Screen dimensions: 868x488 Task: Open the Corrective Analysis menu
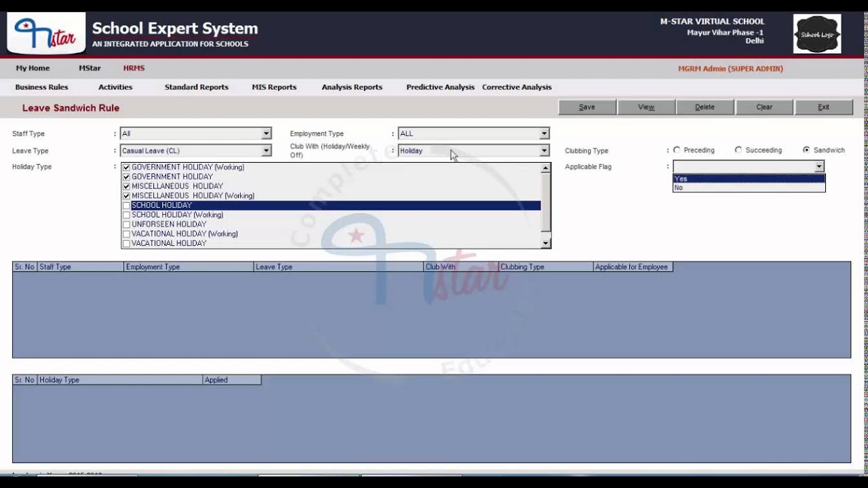tap(517, 87)
